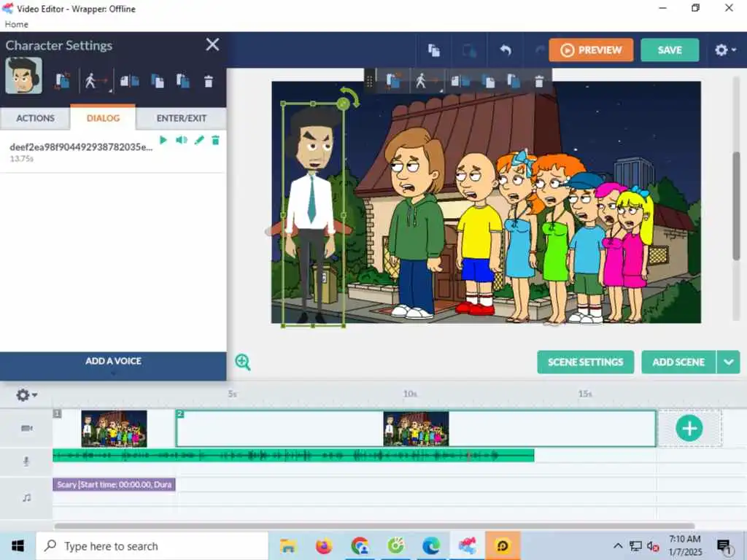Undo the last action
The height and width of the screenshot is (560, 747).
tap(506, 50)
